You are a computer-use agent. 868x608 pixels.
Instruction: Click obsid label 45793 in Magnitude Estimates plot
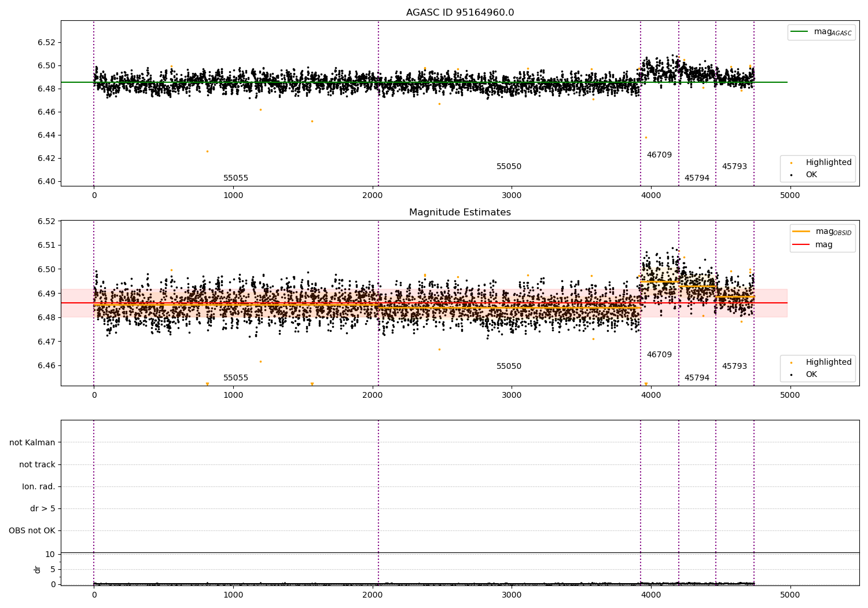[734, 367]
